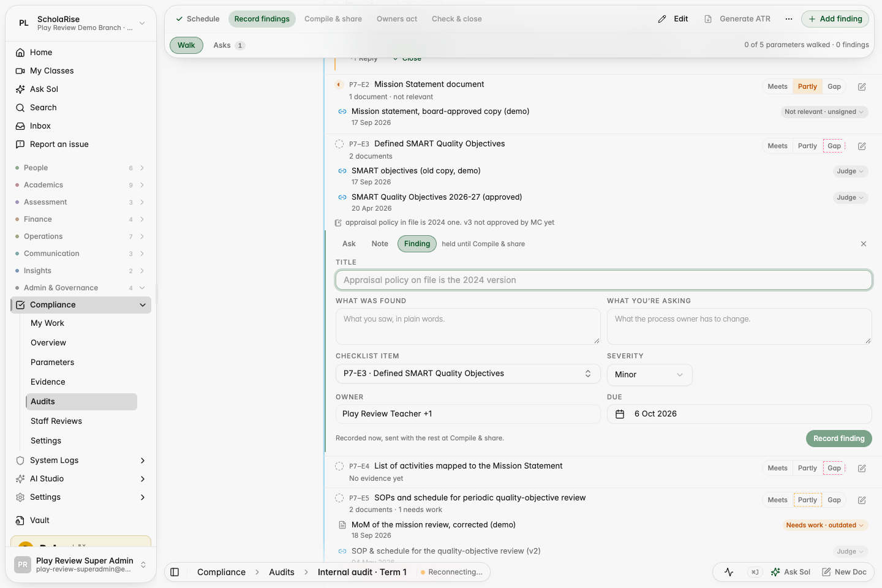882x588 pixels.
Task: Open the New Doc button
Action: tap(845, 572)
